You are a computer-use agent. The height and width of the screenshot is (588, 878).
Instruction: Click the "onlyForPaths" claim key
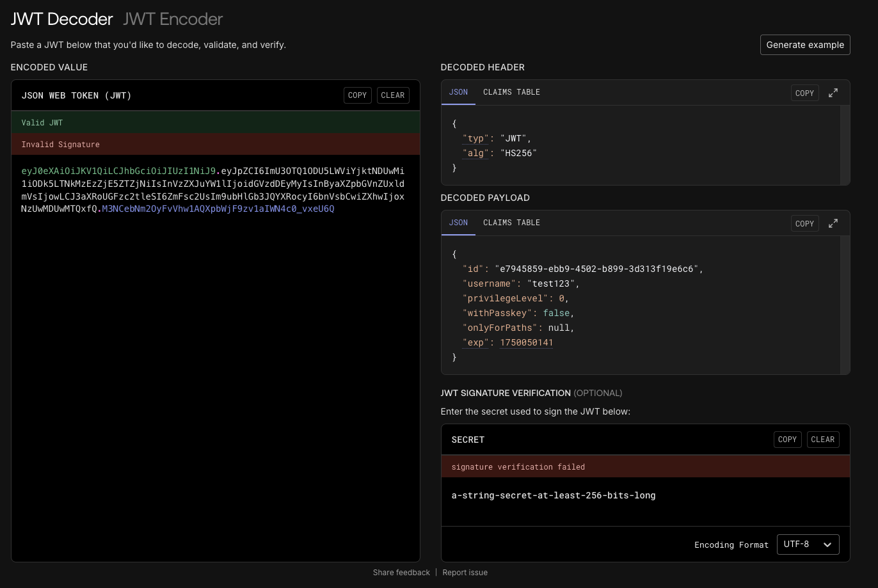tap(500, 328)
